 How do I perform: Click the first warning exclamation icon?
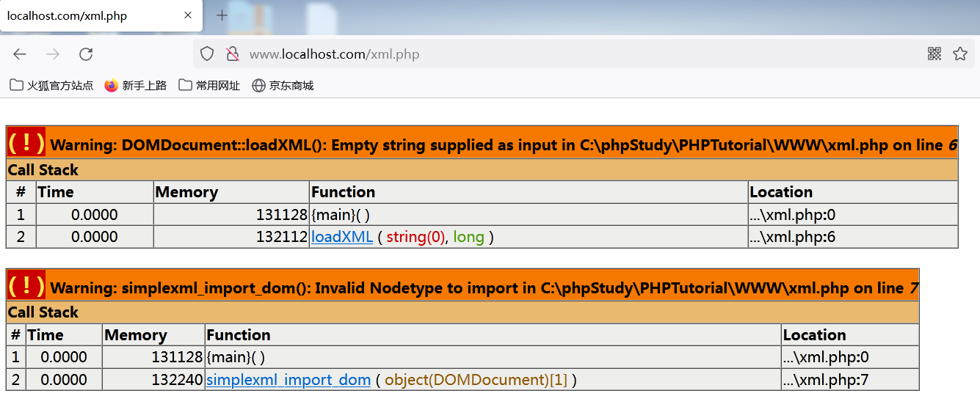coord(26,142)
